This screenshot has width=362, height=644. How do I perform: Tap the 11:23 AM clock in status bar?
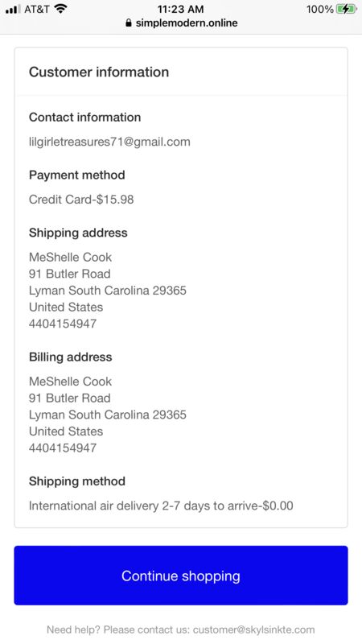click(180, 9)
